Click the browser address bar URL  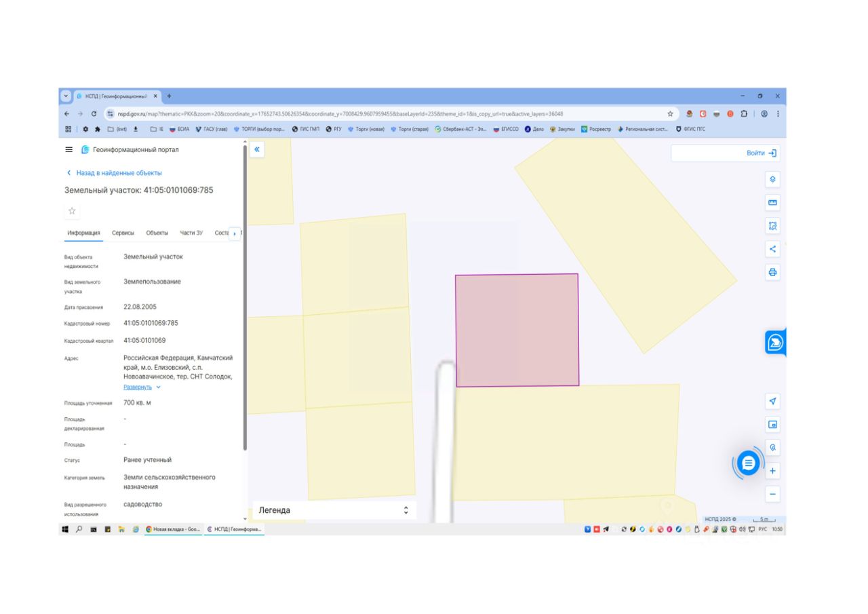pyautogui.click(x=340, y=114)
